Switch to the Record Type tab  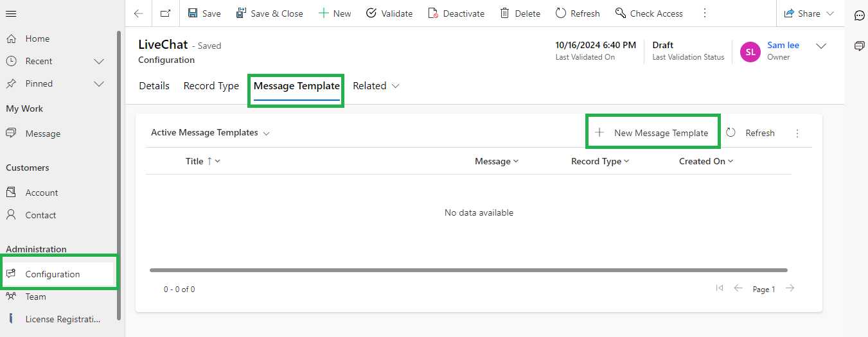[x=211, y=86]
